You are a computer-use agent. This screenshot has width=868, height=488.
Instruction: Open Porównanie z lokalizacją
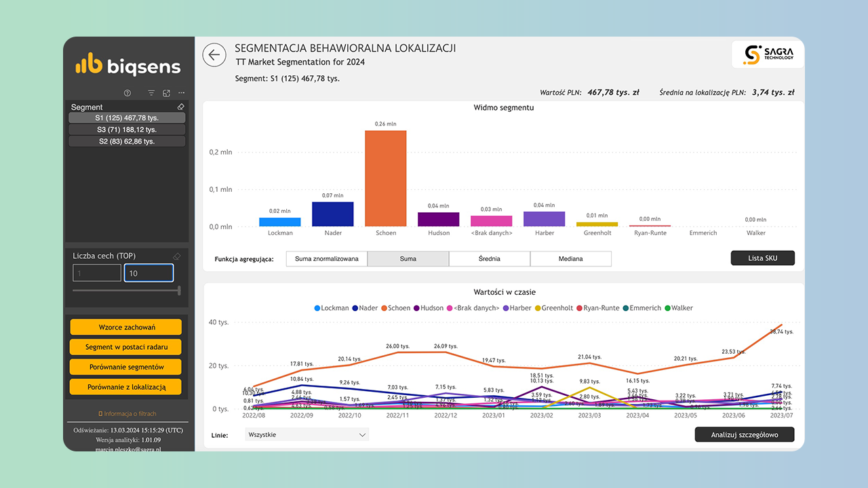[x=126, y=387]
